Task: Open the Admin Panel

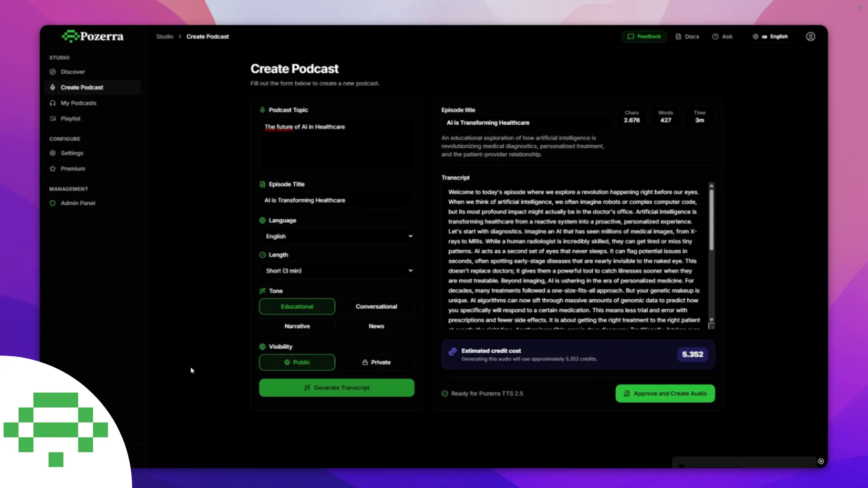Action: [x=78, y=203]
